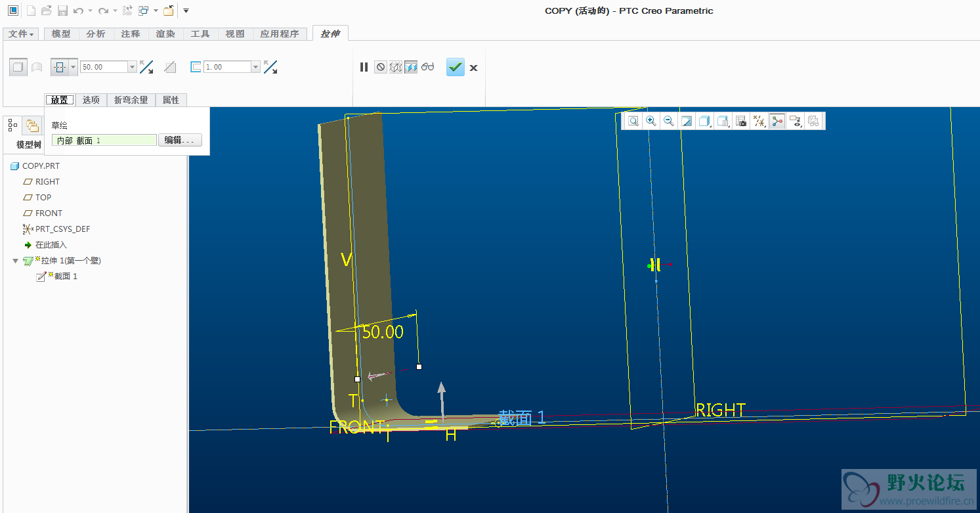Select COPY.PRT in the model tree
This screenshot has width=980, height=513.
point(35,166)
